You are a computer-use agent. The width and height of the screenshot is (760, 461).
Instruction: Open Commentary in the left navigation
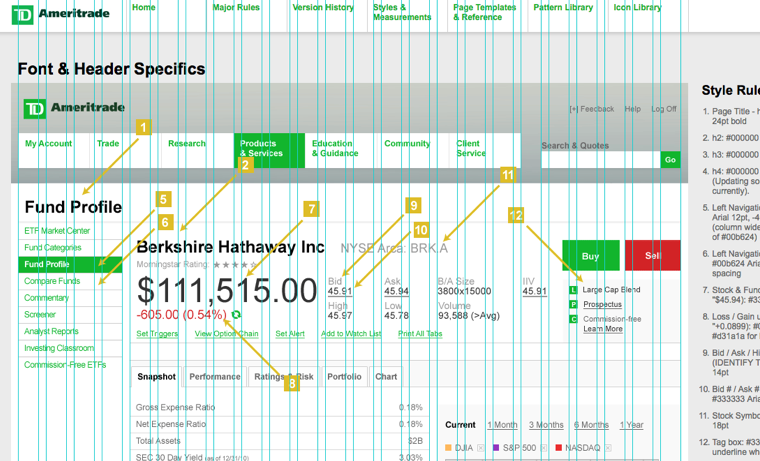[x=47, y=298]
